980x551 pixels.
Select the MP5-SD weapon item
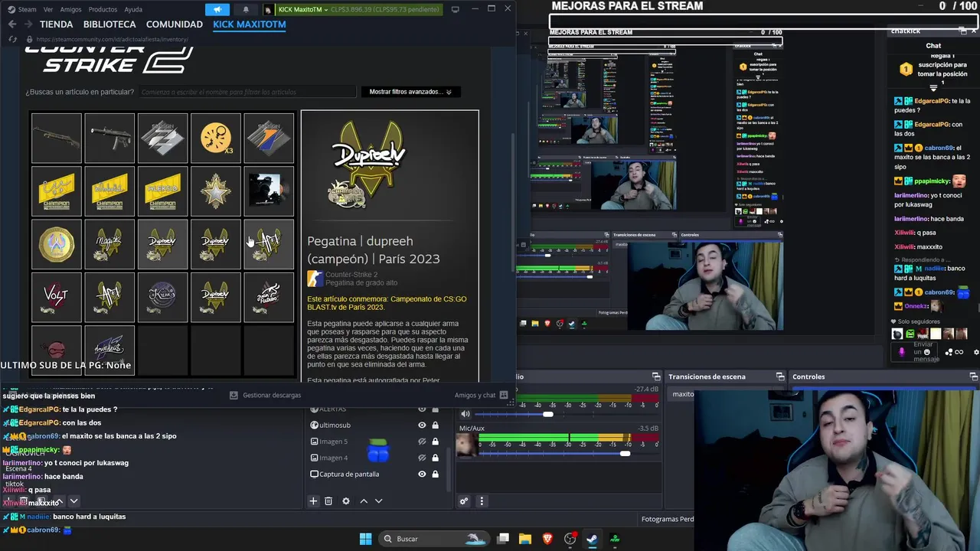point(109,139)
